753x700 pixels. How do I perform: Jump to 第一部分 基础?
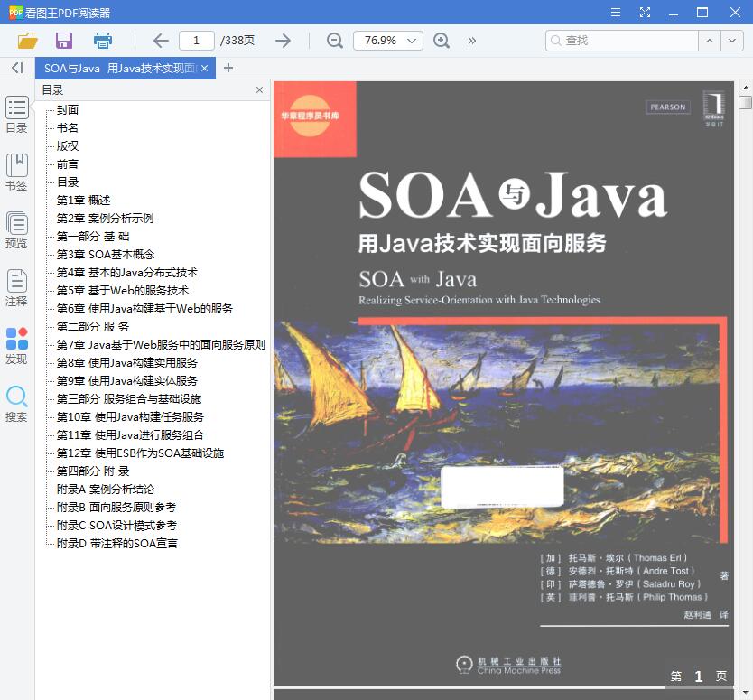point(93,237)
